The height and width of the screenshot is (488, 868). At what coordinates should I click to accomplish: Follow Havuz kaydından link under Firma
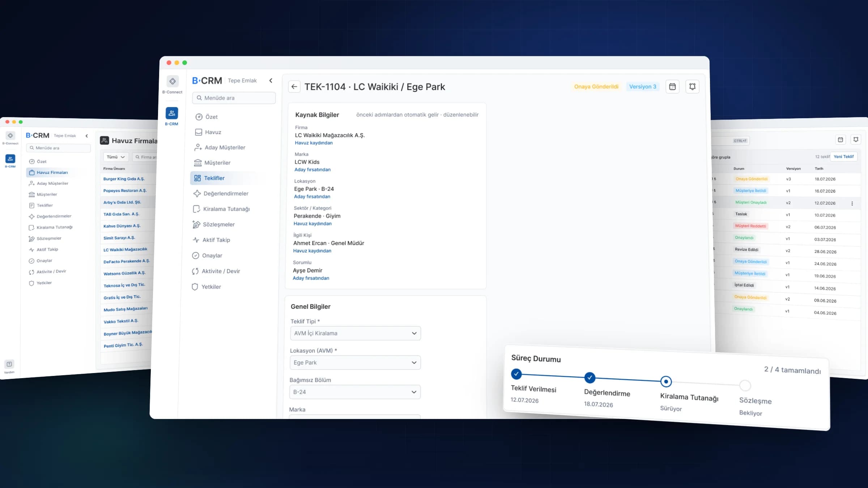[x=314, y=143]
